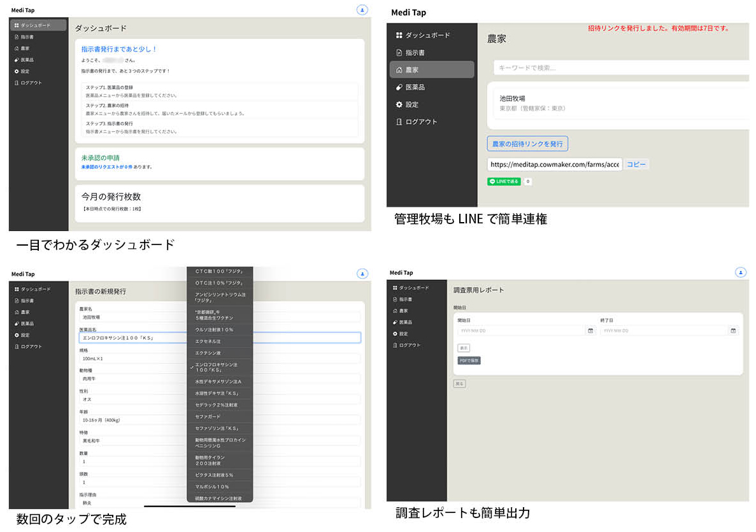Click ログアウト icon in top-right 農家 panel sidebar
This screenshot has width=756, height=532.
point(399,122)
